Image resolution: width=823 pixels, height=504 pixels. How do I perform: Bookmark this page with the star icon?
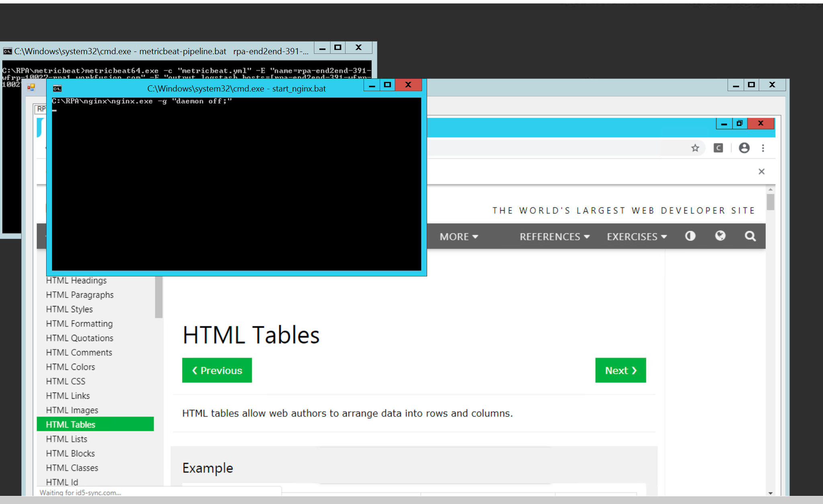[x=695, y=148]
